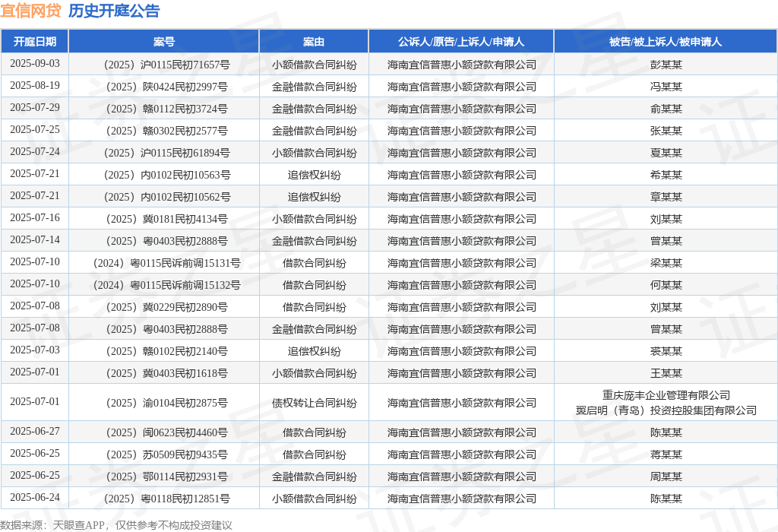Click date cell 2025-06-24
778x532 pixels.
point(35,497)
